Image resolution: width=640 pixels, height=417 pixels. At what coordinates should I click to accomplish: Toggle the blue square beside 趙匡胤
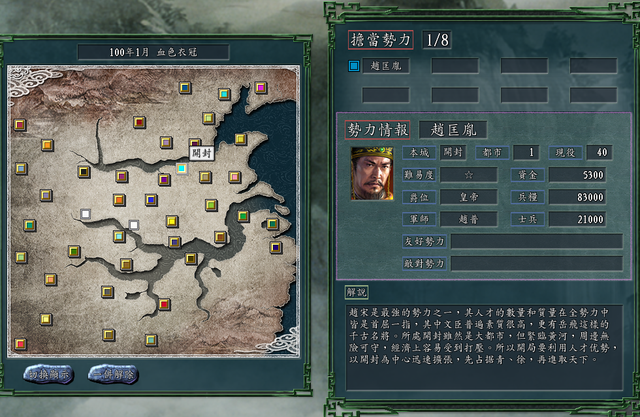click(x=354, y=66)
